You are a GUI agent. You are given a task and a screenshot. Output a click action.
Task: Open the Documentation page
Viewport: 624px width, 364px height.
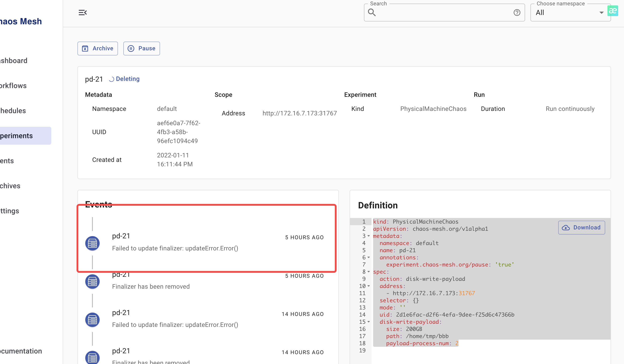21,351
